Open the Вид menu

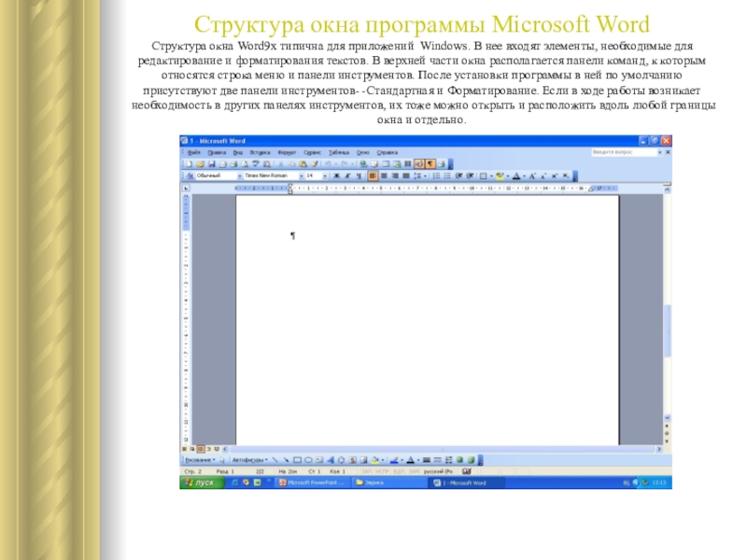238,152
